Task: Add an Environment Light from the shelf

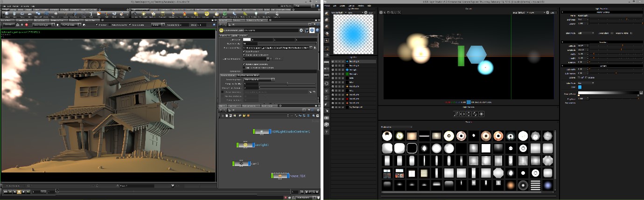Action: pyautogui.click(x=207, y=14)
